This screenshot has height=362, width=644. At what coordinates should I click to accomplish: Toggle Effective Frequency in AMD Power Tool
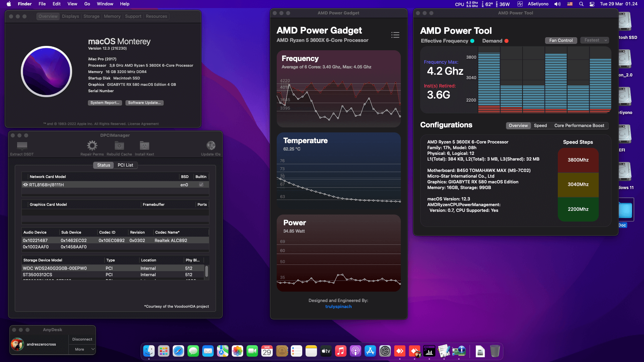pyautogui.click(x=473, y=41)
